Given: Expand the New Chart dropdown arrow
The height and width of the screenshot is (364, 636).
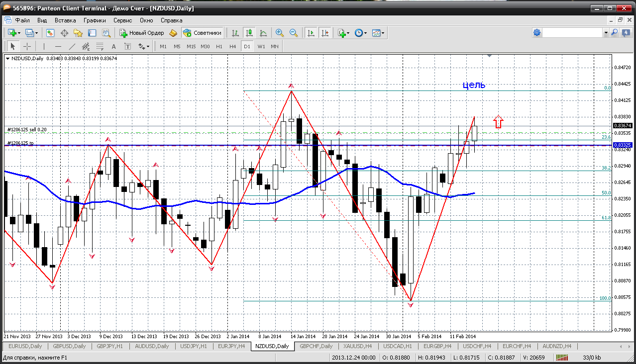Looking at the screenshot, I should 19,33.
